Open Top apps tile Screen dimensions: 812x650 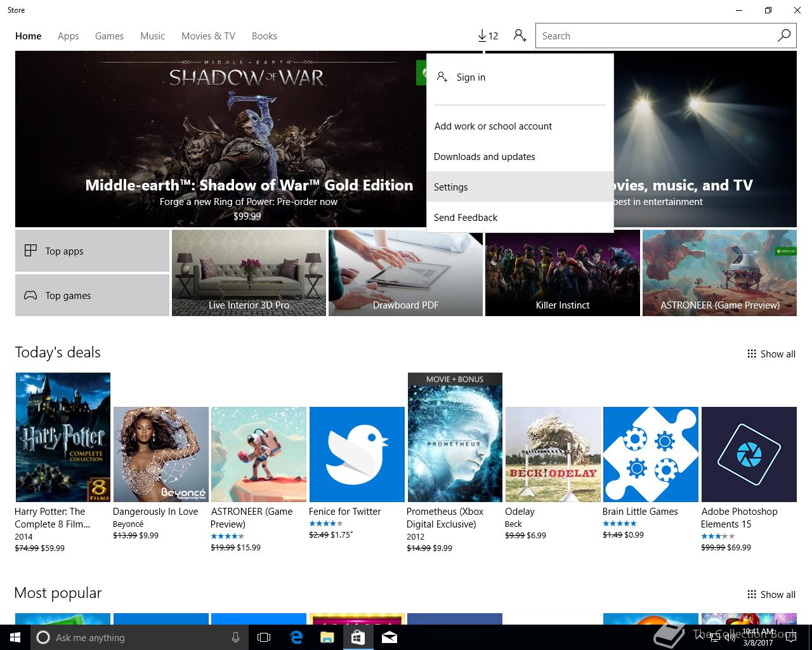[92, 251]
